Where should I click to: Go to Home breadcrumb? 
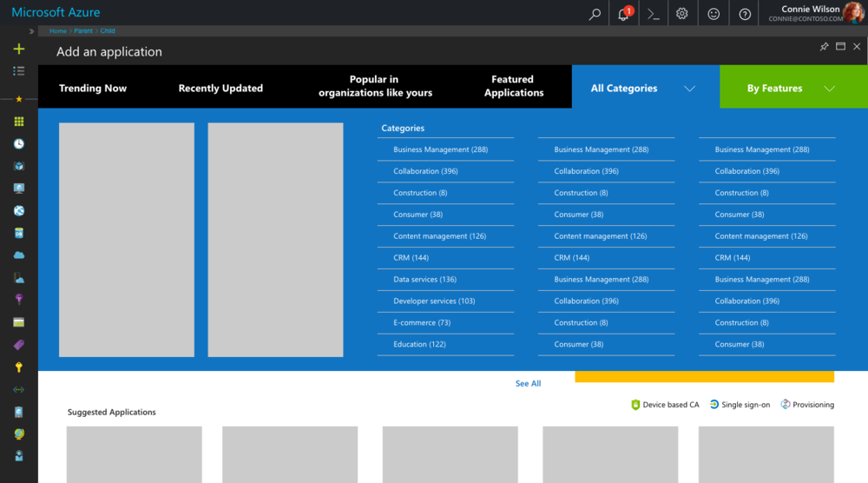(58, 31)
